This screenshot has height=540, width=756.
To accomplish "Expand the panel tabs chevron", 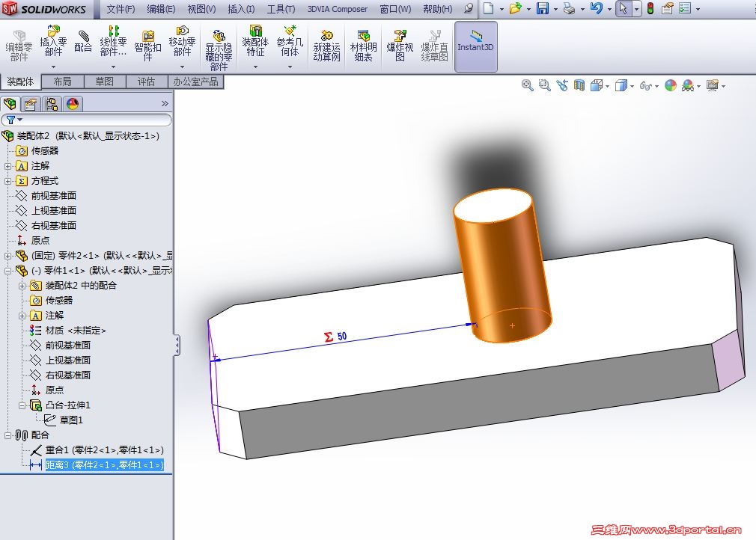I will coord(165,103).
